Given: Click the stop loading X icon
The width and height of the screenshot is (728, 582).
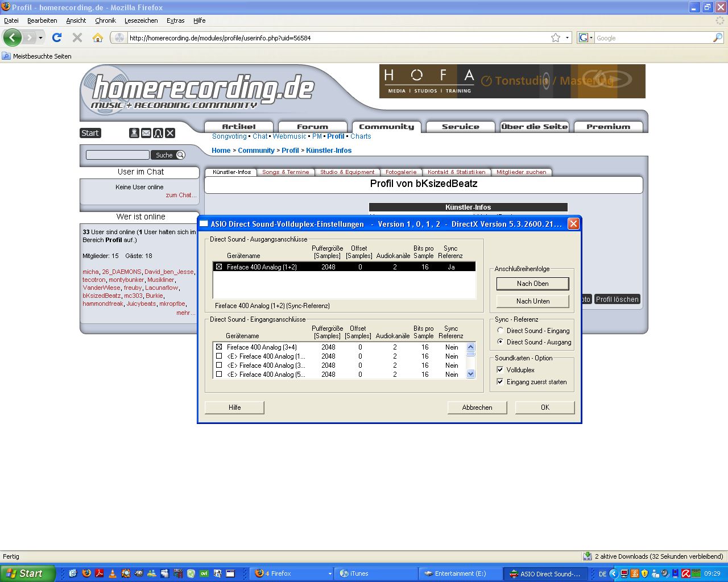Looking at the screenshot, I should [77, 38].
